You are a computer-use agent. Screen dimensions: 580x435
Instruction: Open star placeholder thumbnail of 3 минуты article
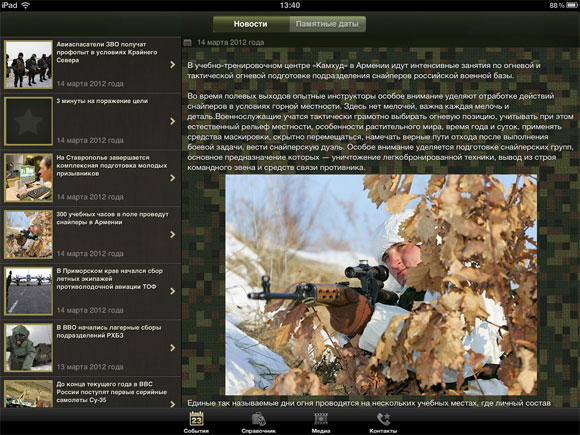click(x=28, y=121)
